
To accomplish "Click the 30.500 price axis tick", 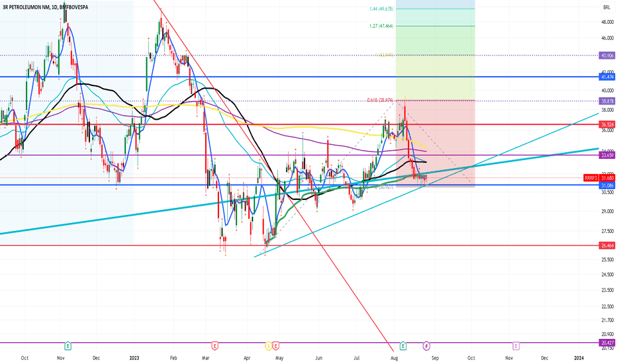I will [607, 192].
